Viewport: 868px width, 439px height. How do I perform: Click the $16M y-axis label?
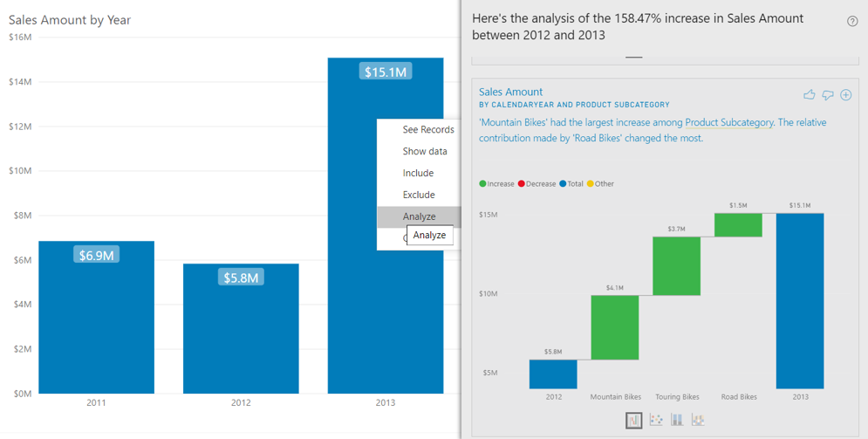pyautogui.click(x=20, y=37)
